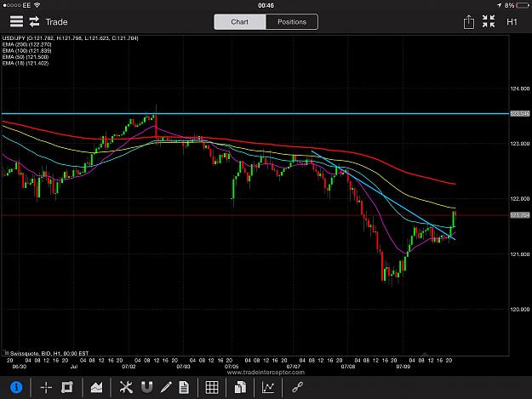Tap the 00:46 status bar clock

coord(266,5)
